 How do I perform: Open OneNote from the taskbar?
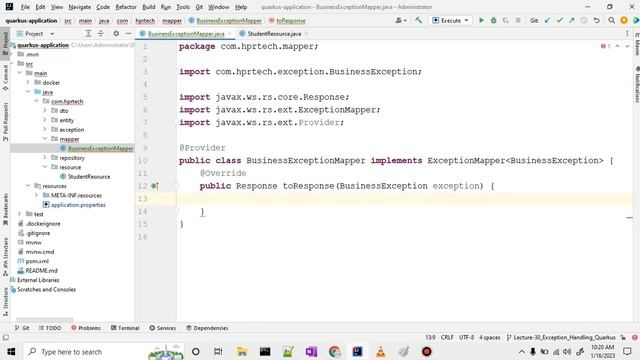coord(311,351)
